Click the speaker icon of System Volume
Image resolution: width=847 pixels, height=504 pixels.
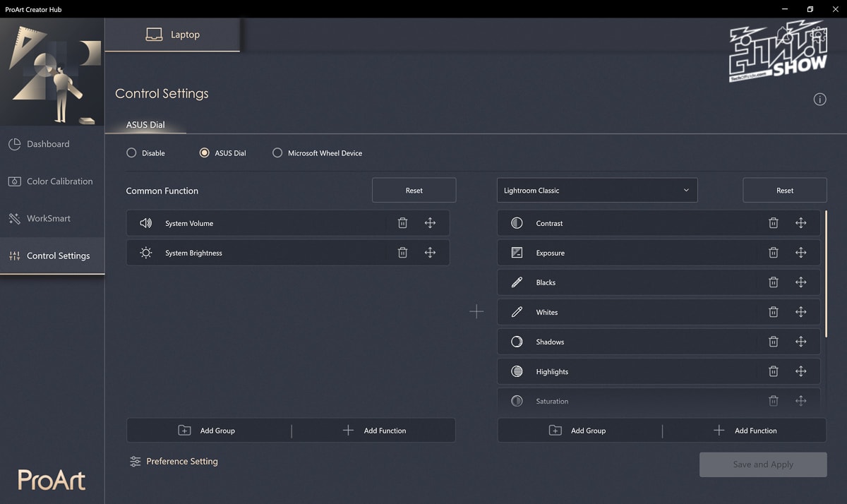(146, 223)
